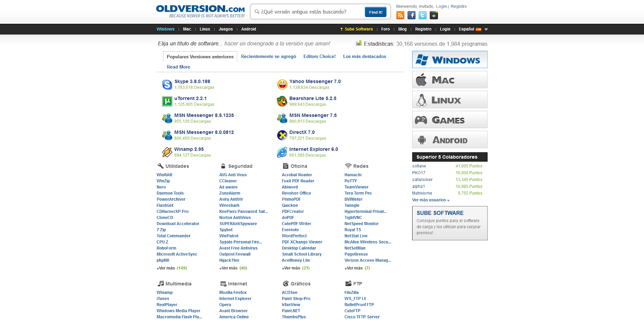Open the Juegos nav menu item
The image size is (644, 320).
point(226,29)
